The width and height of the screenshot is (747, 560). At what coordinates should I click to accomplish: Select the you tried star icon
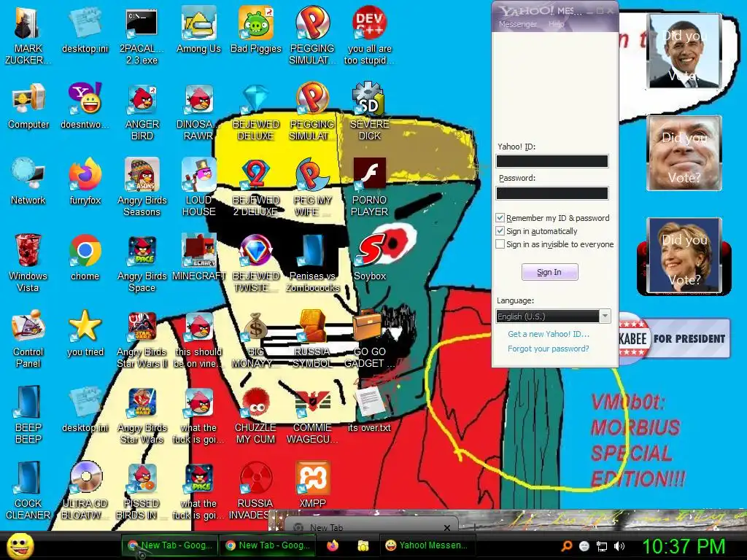(85, 333)
